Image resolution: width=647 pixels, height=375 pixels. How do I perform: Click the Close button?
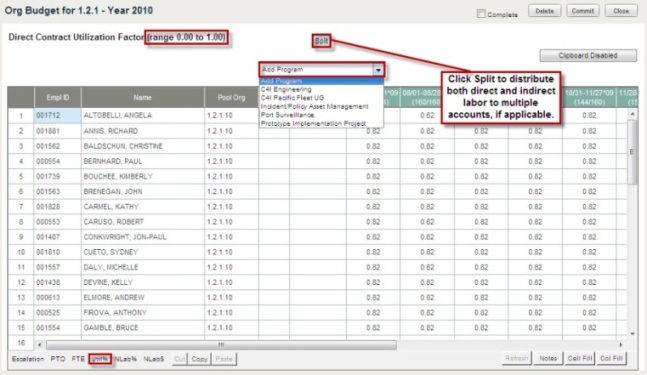pos(621,11)
